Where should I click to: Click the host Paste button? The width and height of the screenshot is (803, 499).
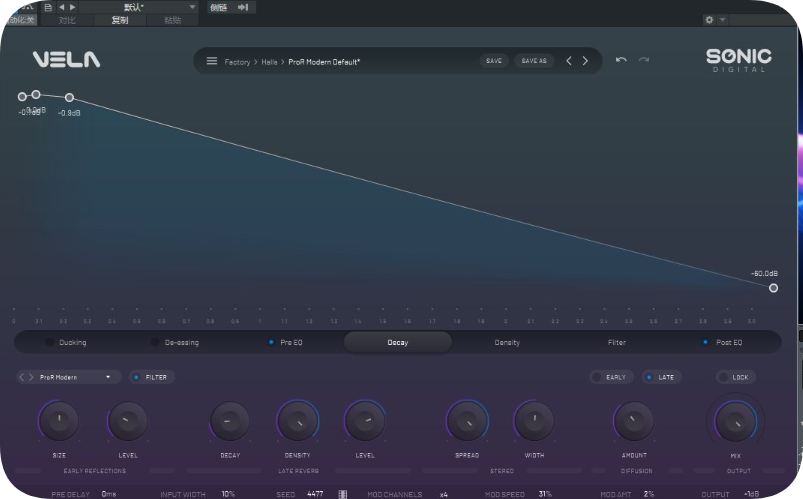click(173, 20)
